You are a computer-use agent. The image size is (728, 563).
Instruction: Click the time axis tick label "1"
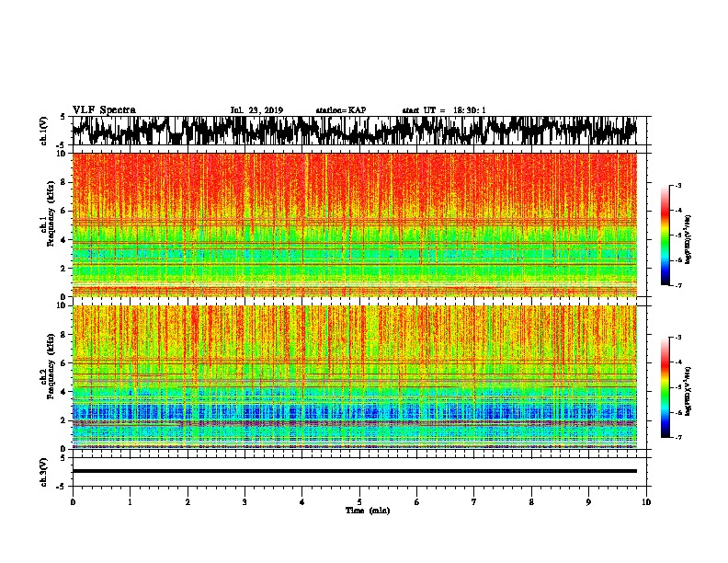coord(130,502)
